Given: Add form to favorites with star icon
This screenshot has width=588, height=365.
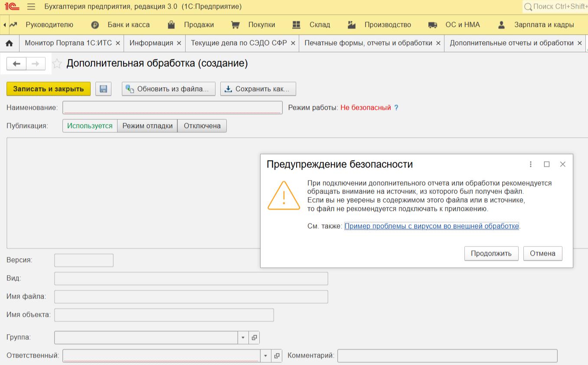Looking at the screenshot, I should 57,64.
